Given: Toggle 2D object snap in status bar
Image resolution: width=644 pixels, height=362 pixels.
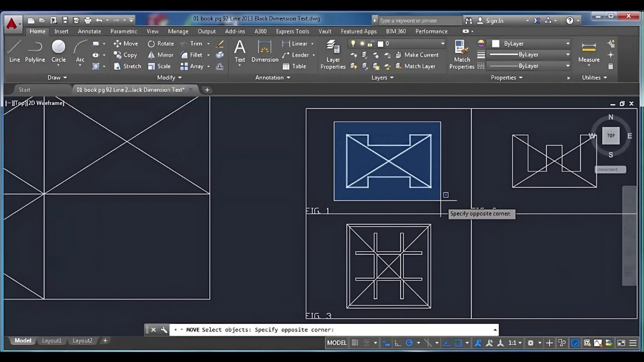Looking at the screenshot, I should [x=458, y=343].
